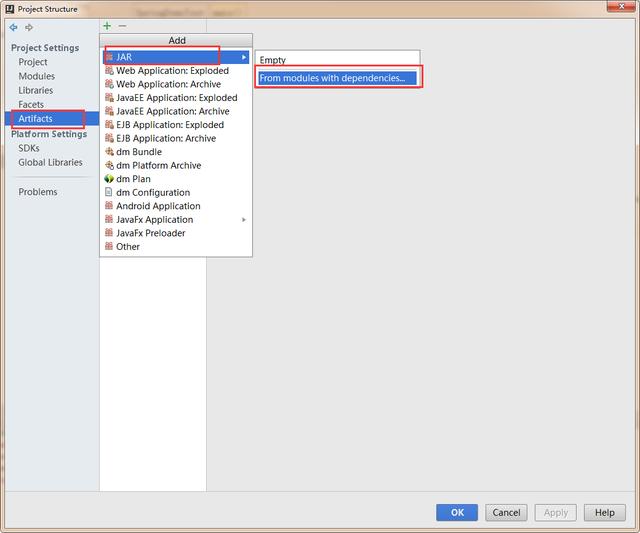Click the IntelliJ icon in title bar
Screen dimensions: 640x533
(x=10, y=9)
